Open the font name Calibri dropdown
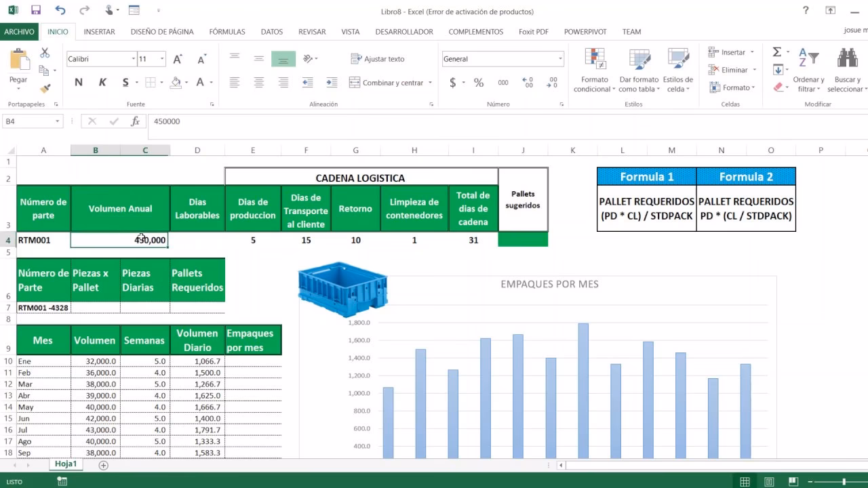The width and height of the screenshot is (868, 488). (x=133, y=59)
